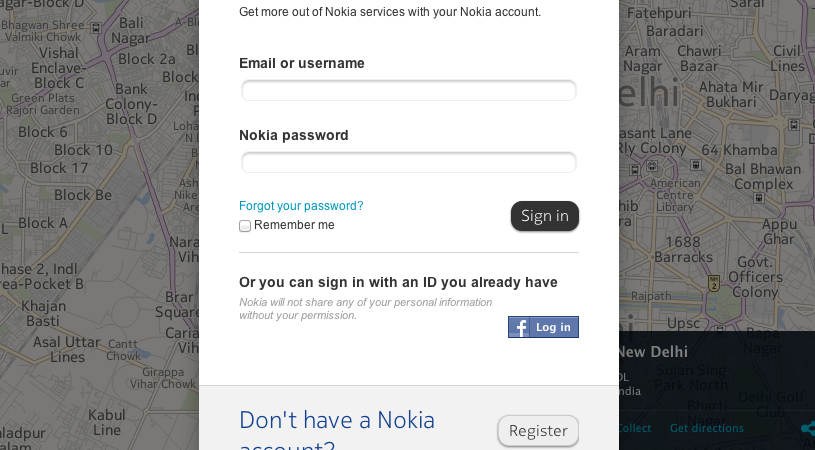Screen dimensions: 815x450
Task: Click the Facebook Log in button
Action: click(543, 327)
